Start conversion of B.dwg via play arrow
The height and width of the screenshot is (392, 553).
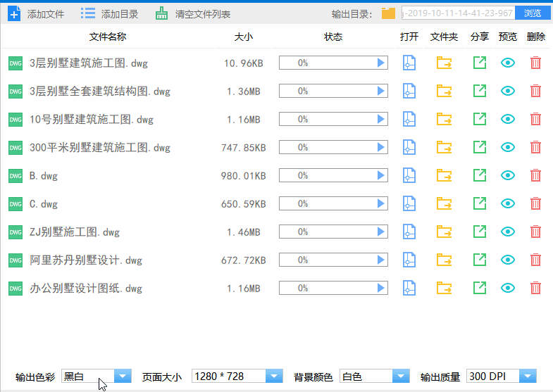(380, 176)
